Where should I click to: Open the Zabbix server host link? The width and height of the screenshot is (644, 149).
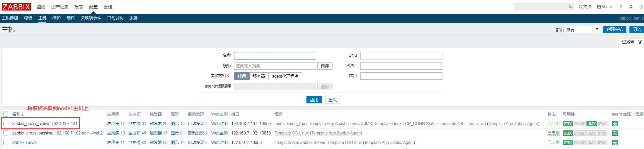[25, 143]
